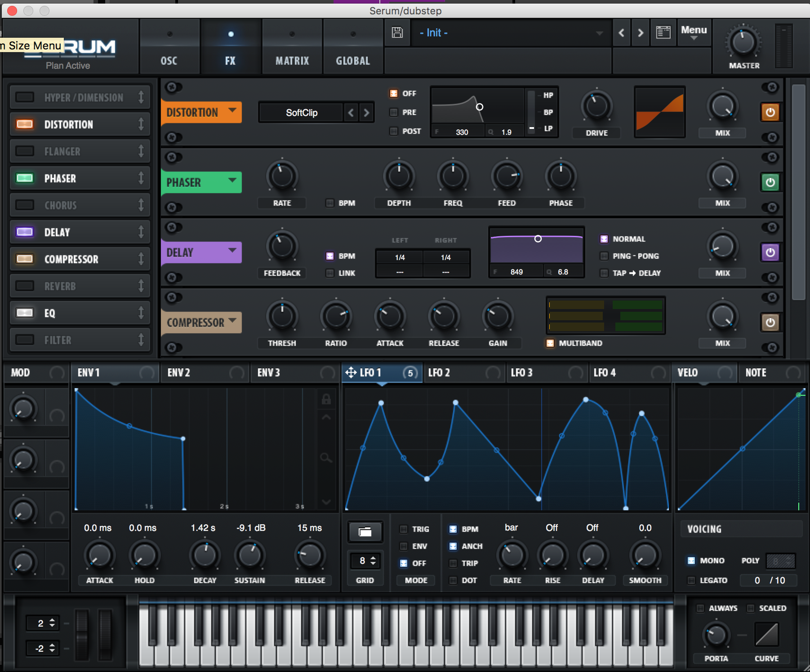Click Phaser rack enable toggle in list

[x=25, y=178]
